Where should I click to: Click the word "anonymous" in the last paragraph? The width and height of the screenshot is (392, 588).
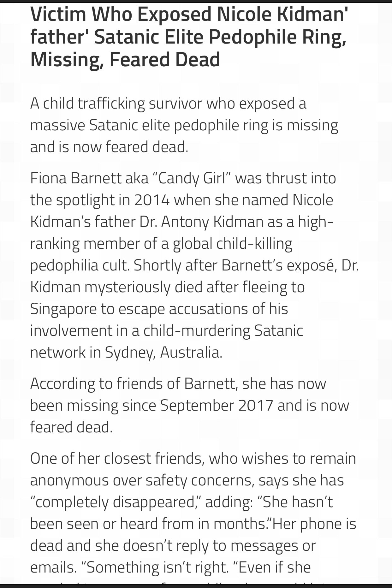point(69,480)
